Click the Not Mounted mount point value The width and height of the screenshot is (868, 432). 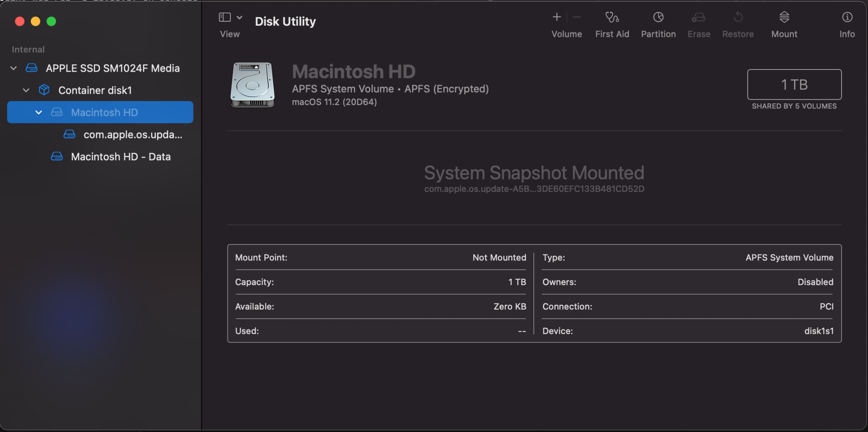tap(499, 257)
